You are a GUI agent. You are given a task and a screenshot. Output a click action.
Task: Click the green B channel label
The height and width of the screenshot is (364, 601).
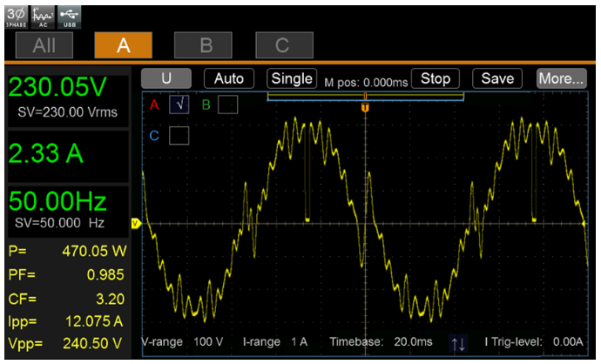[206, 104]
